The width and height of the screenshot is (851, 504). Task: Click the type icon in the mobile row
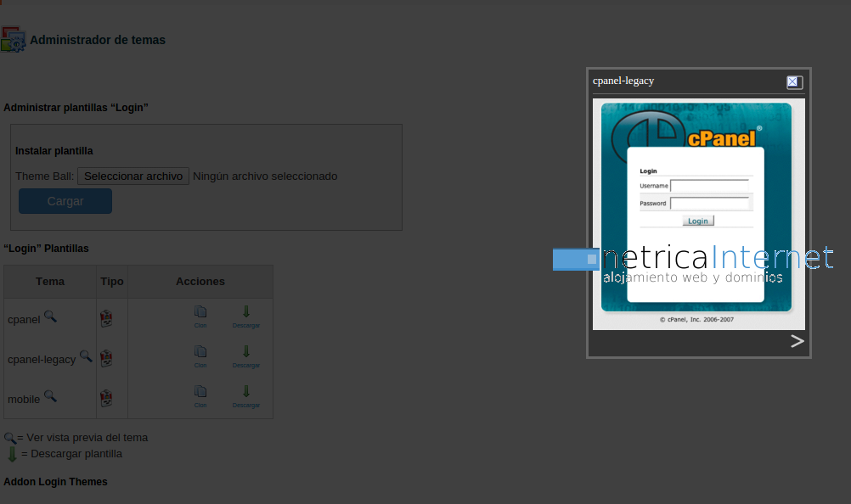point(107,398)
